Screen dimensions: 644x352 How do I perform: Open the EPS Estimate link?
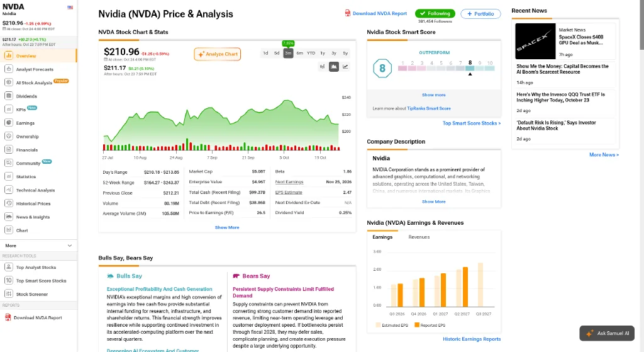pos(288,193)
